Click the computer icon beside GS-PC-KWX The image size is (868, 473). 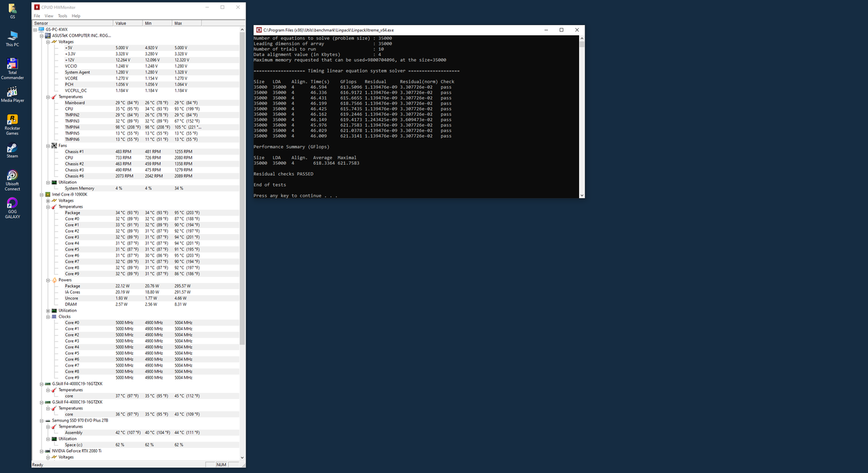click(41, 29)
